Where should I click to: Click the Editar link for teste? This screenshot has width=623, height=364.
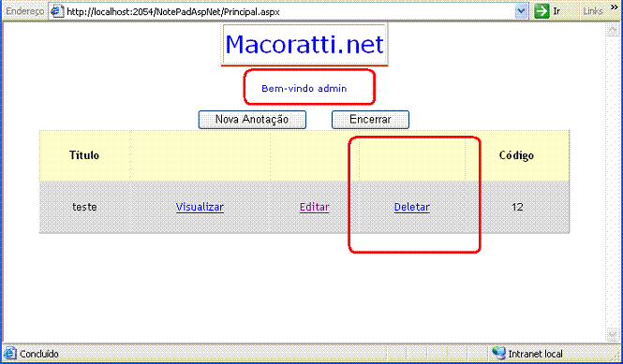[314, 207]
